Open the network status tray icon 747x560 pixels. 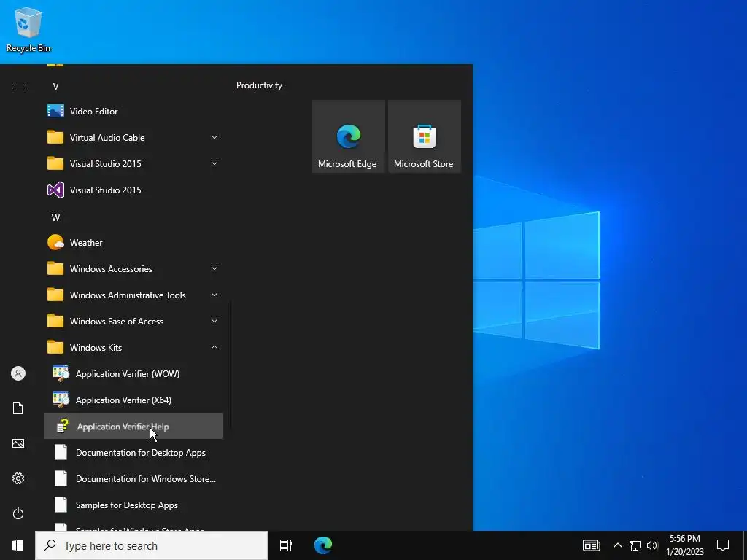pyautogui.click(x=635, y=545)
